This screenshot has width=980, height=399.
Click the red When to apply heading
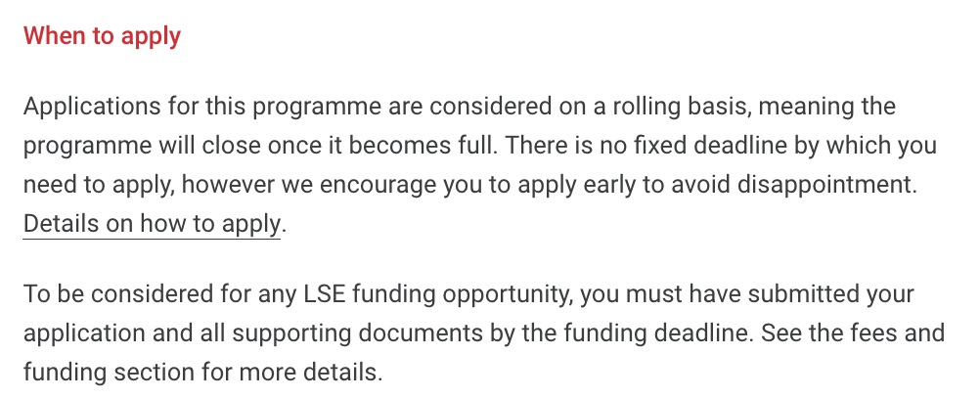tap(102, 36)
